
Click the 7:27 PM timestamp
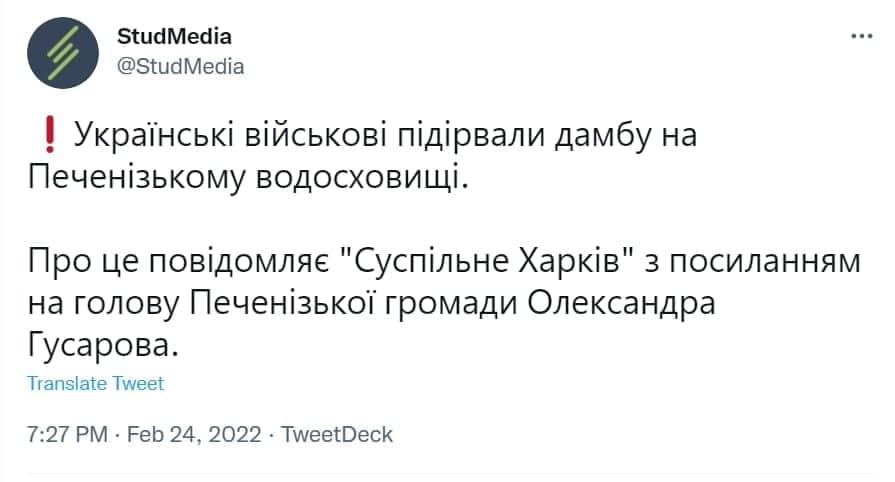pos(67,435)
